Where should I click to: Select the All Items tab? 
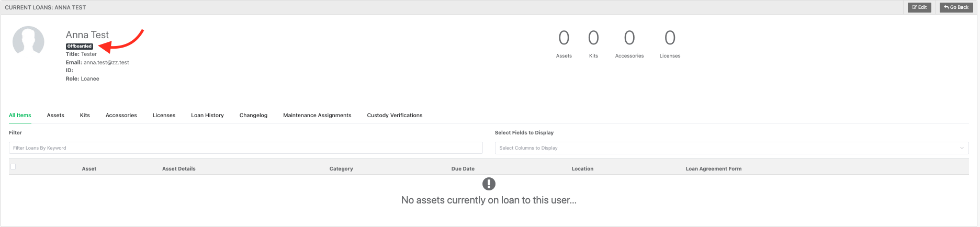20,115
